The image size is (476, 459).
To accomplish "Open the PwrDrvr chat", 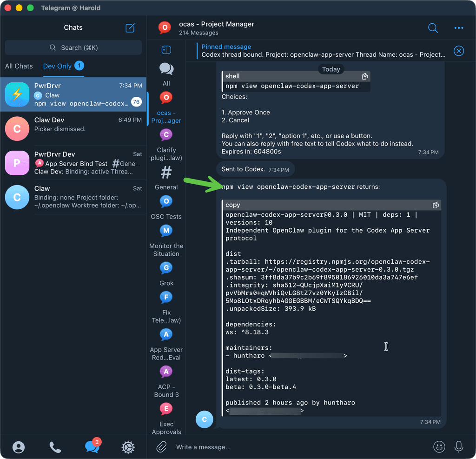I will click(73, 94).
